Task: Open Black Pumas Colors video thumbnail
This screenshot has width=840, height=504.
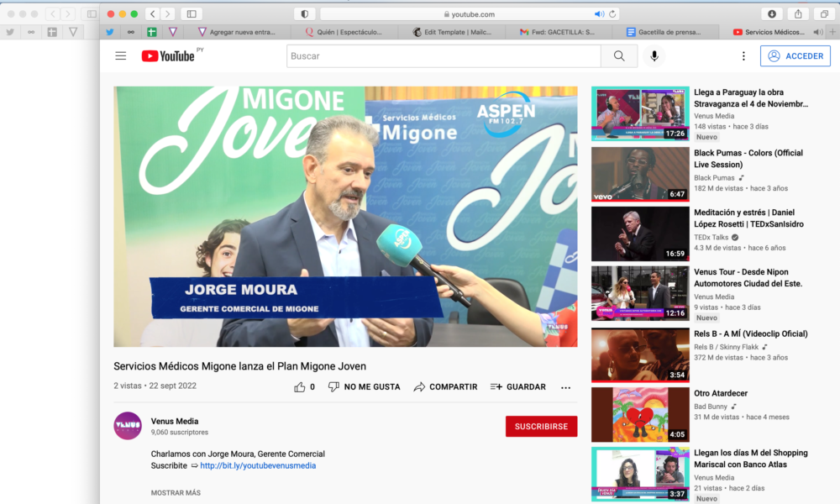Action: coord(640,174)
